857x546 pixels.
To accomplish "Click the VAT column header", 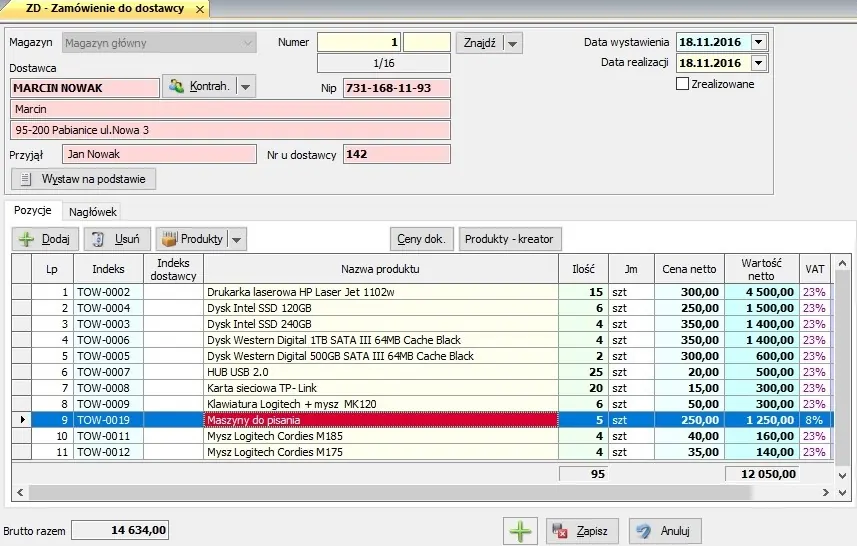I will 814,269.
